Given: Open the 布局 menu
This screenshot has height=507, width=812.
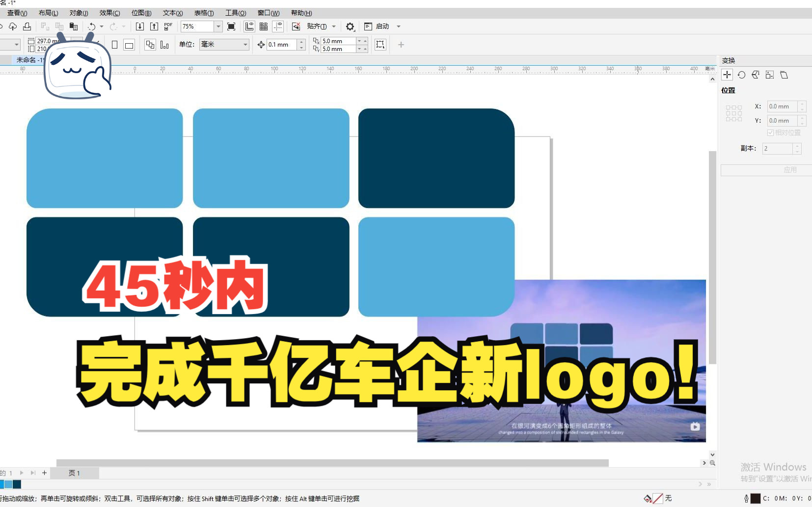Looking at the screenshot, I should click(48, 13).
